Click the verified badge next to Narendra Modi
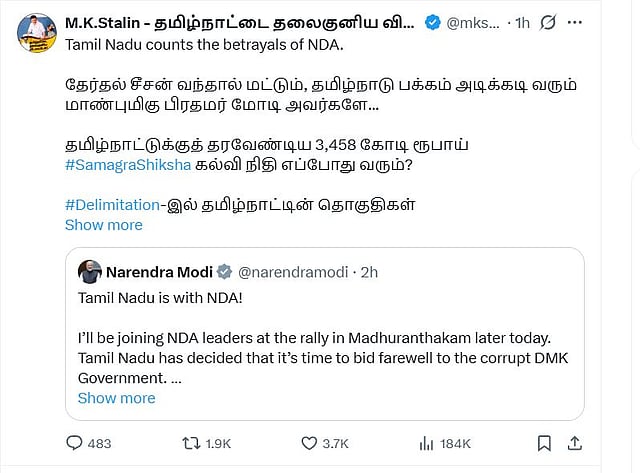Image resolution: width=640 pixels, height=473 pixels. click(225, 271)
